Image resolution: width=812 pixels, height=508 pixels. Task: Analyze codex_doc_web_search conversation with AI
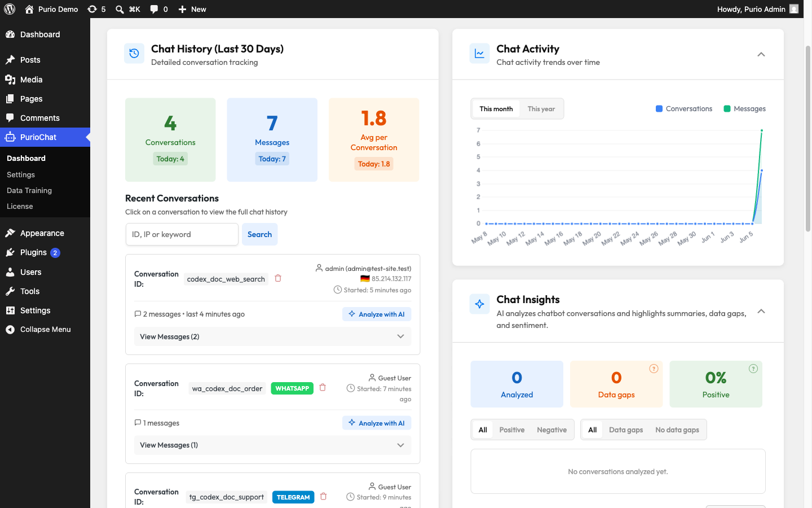pos(377,314)
